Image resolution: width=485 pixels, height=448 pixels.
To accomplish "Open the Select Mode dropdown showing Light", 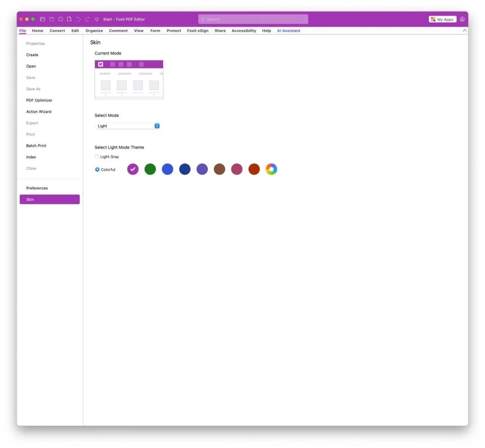I will point(128,126).
